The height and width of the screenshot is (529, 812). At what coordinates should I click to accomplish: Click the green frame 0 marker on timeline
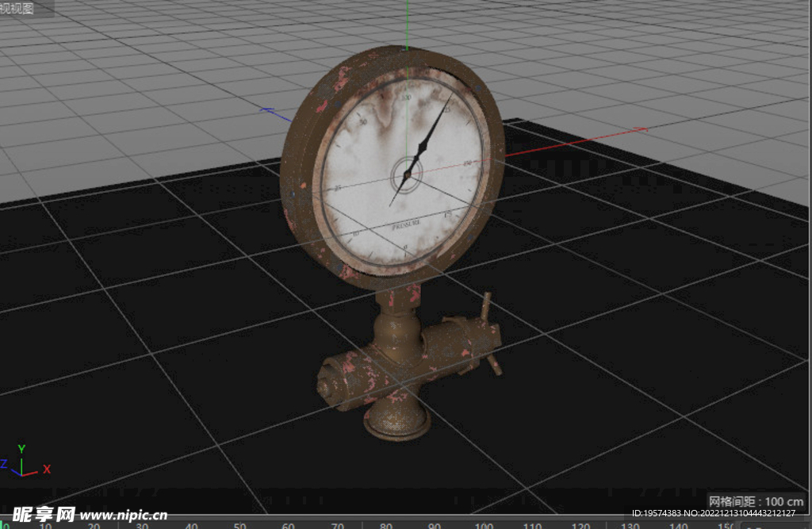(2, 523)
